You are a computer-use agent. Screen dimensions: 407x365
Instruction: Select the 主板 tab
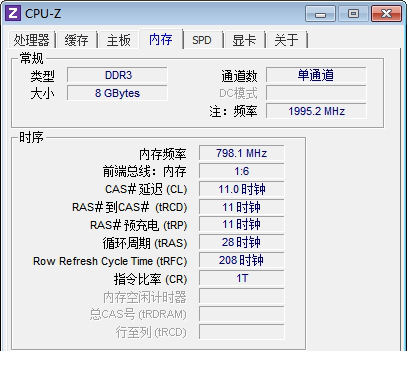pyautogui.click(x=118, y=40)
